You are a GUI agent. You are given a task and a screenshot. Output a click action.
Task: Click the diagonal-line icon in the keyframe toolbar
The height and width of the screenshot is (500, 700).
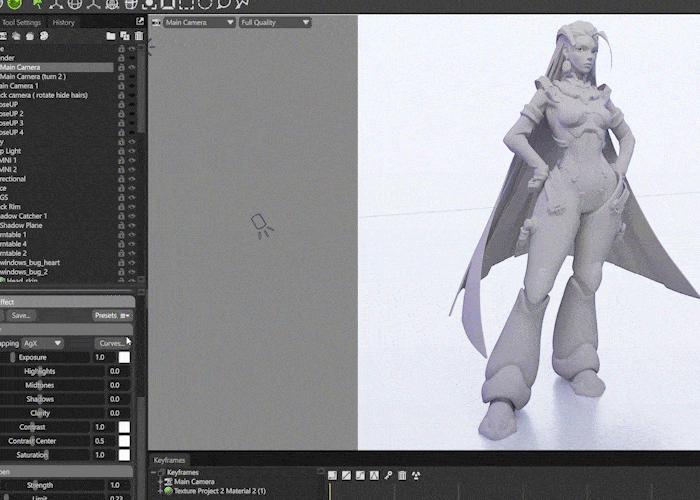(346, 475)
